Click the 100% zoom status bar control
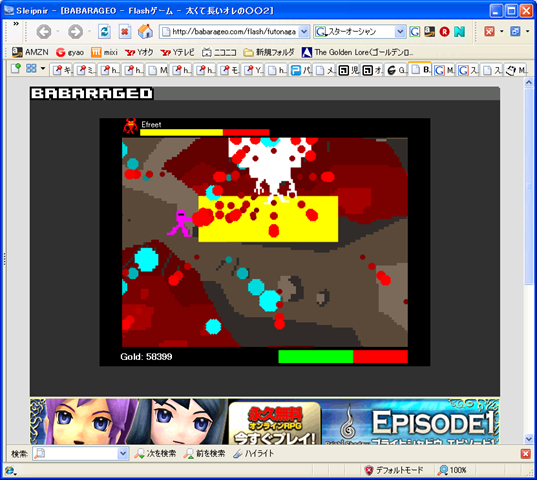Image resolution: width=537 pixels, height=480 pixels. pyautogui.click(x=452, y=470)
